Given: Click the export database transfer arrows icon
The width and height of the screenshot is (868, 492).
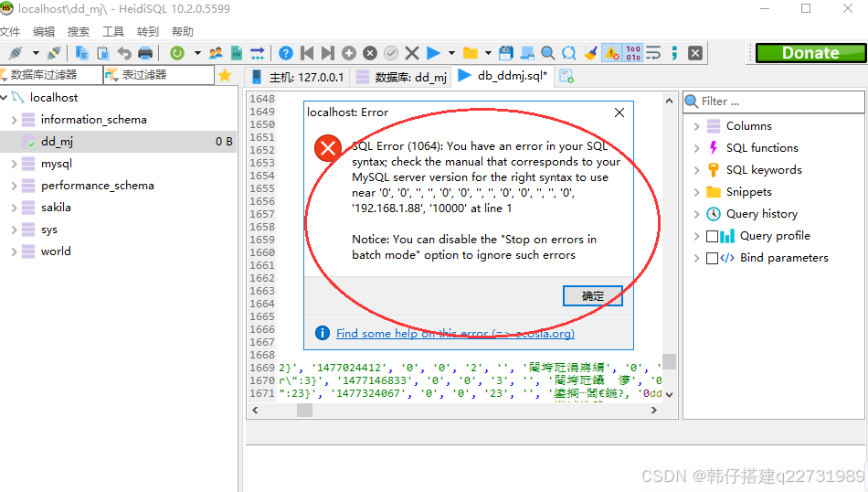Looking at the screenshot, I should point(258,53).
